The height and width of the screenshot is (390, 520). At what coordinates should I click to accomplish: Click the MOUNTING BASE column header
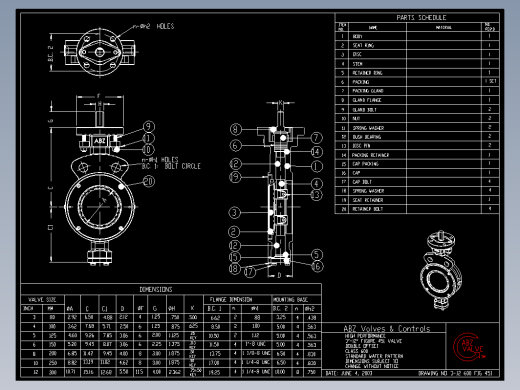click(290, 299)
